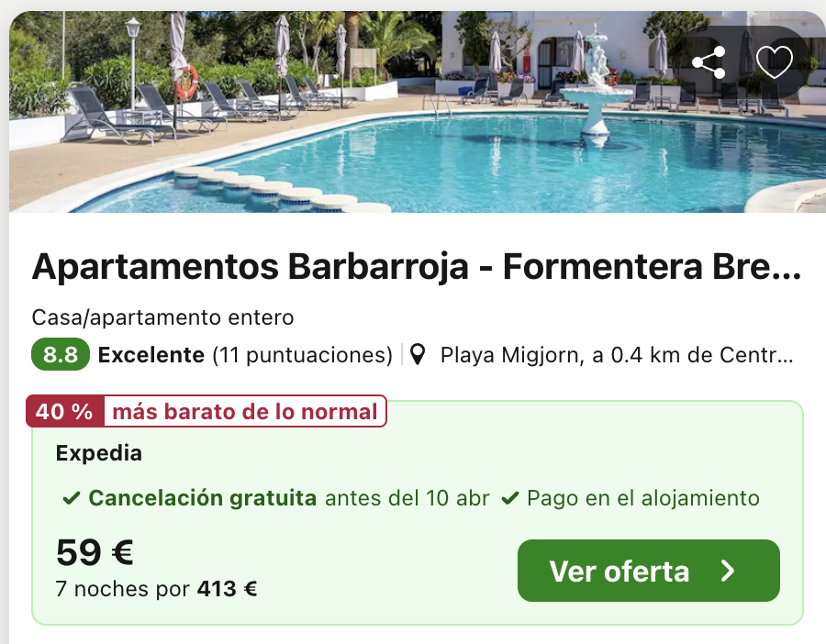Image resolution: width=826 pixels, height=644 pixels.
Task: Click Casa/apartamento entero property type
Action: tap(162, 317)
